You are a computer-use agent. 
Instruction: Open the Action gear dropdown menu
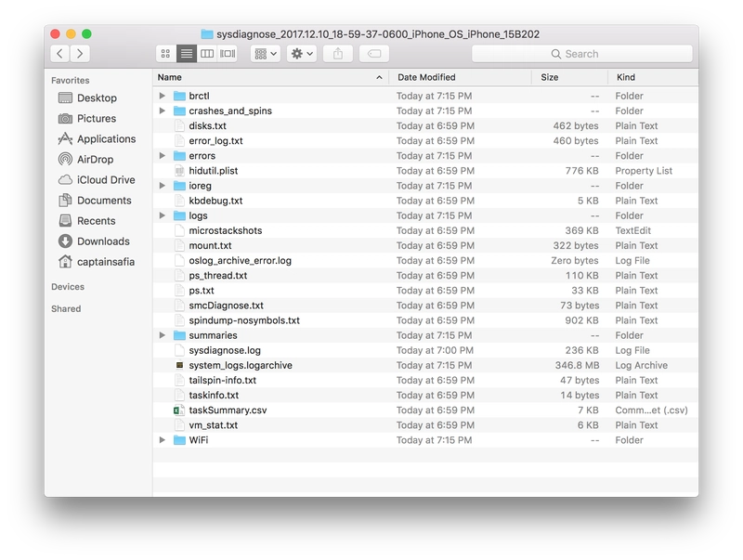pyautogui.click(x=302, y=54)
